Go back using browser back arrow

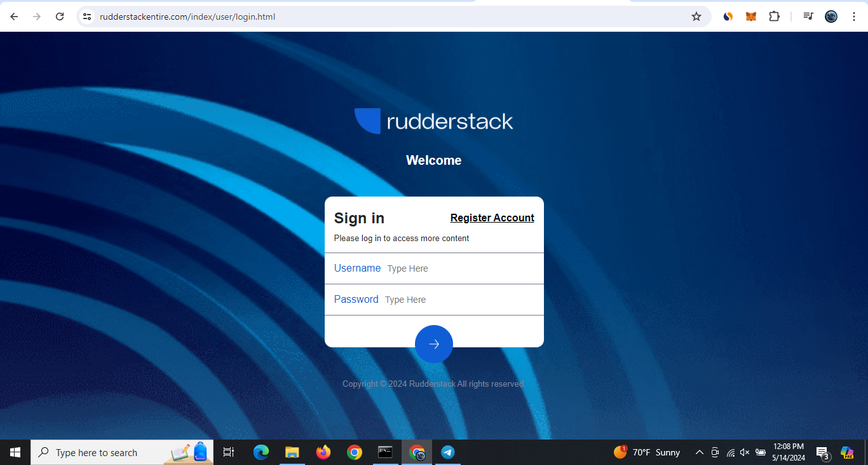pos(14,17)
